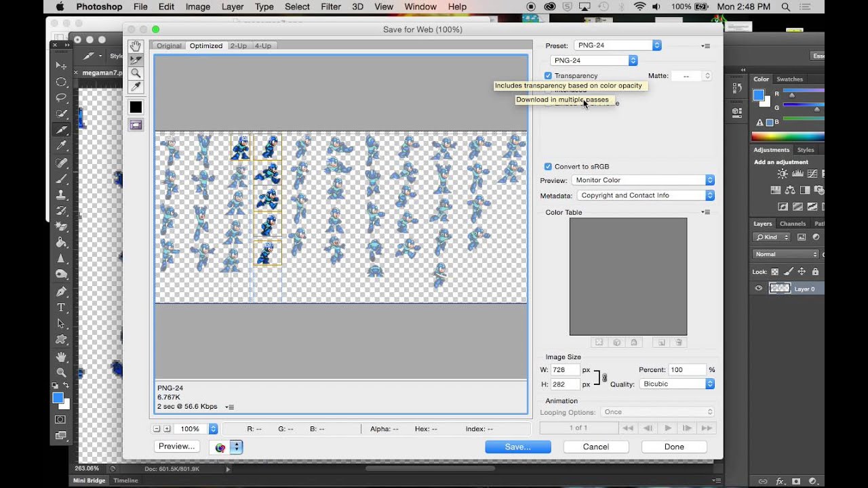Select the Brush tool
This screenshot has height=488, width=868.
pyautogui.click(x=62, y=179)
